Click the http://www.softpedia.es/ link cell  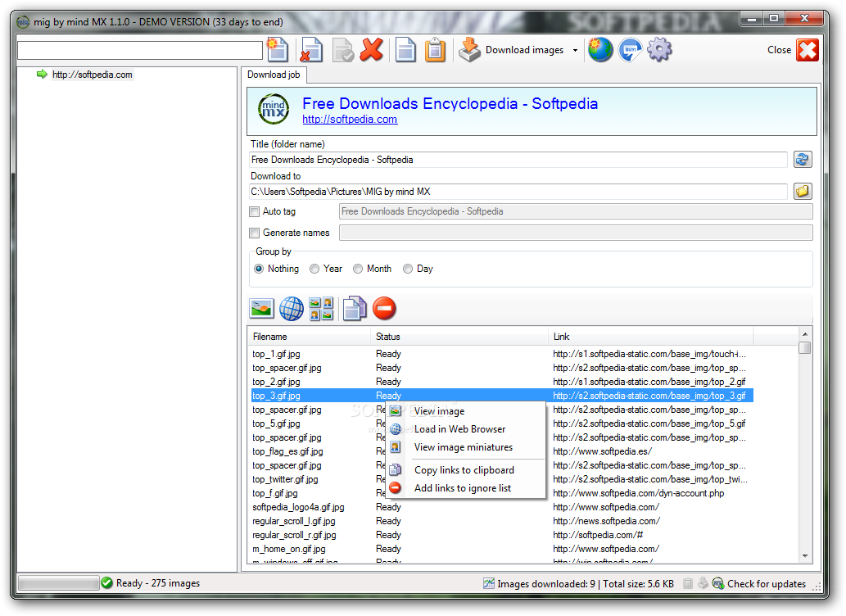pos(602,451)
